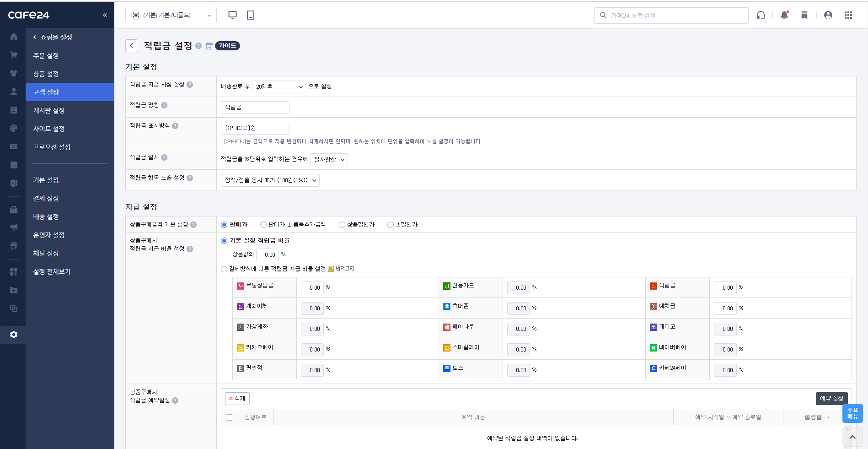Open the shopping cart (orders) sidebar icon
The height and width of the screenshot is (449, 868).
(x=14, y=55)
